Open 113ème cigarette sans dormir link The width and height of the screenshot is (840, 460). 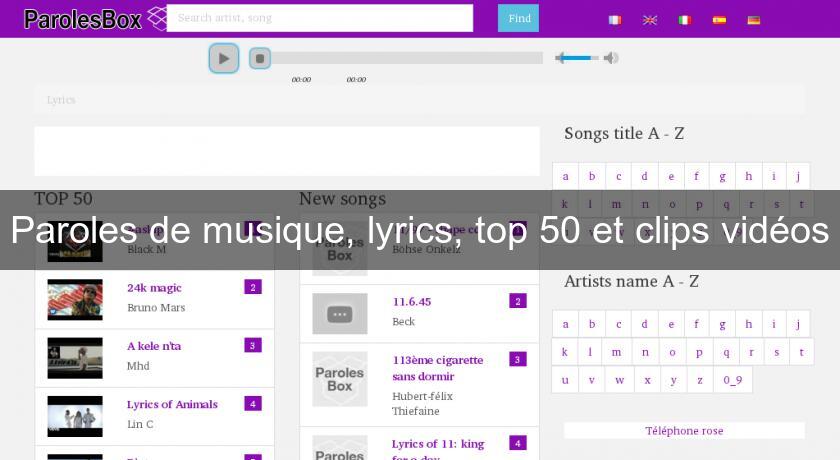(437, 368)
